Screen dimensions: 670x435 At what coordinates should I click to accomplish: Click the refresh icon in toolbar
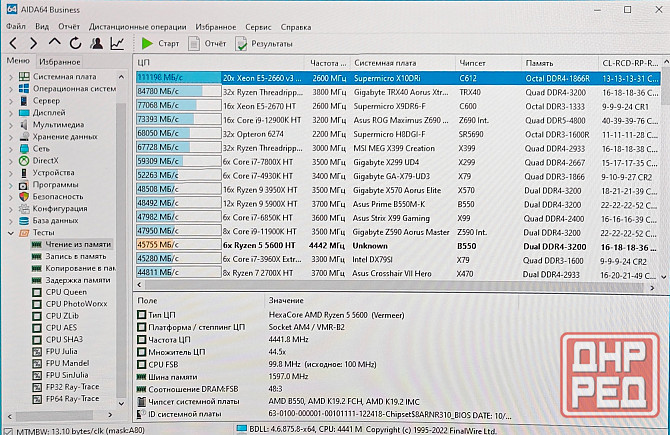coord(76,43)
